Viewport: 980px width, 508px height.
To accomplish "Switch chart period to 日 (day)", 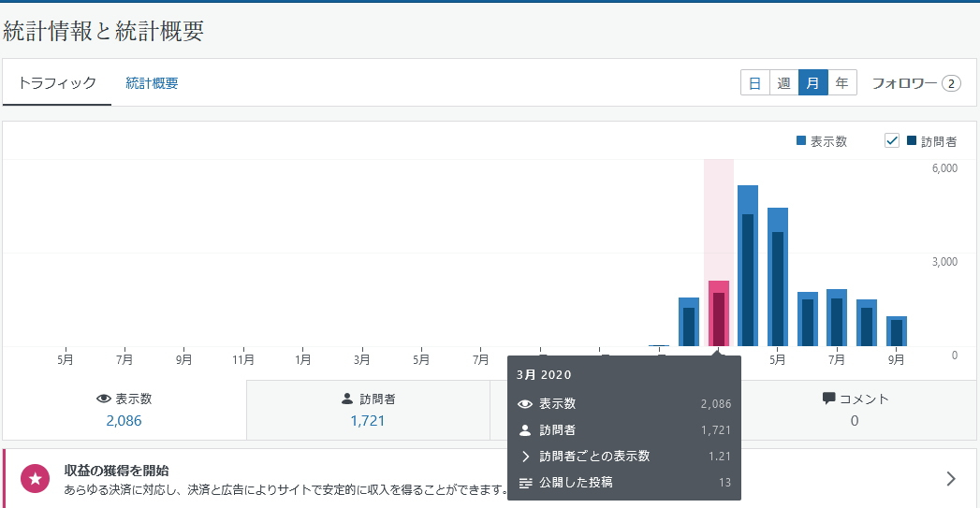I will (x=754, y=83).
